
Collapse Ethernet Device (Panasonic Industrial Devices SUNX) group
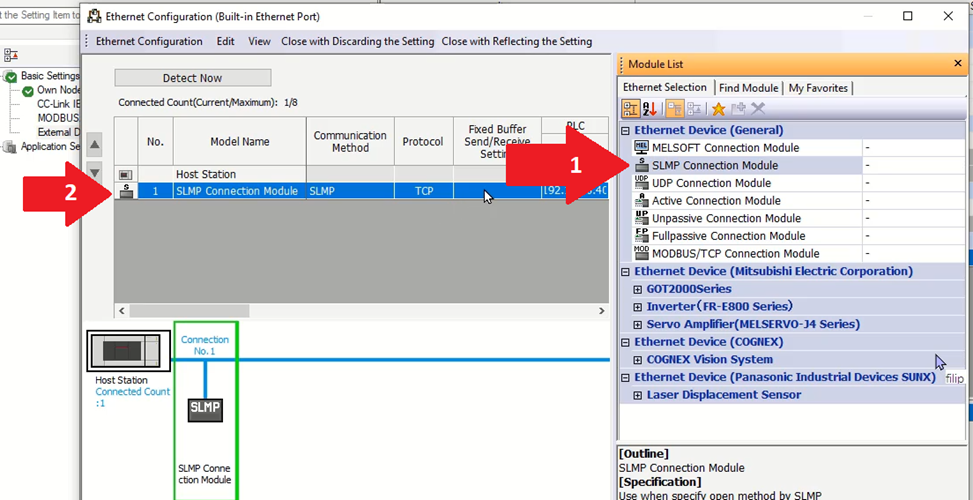point(626,377)
